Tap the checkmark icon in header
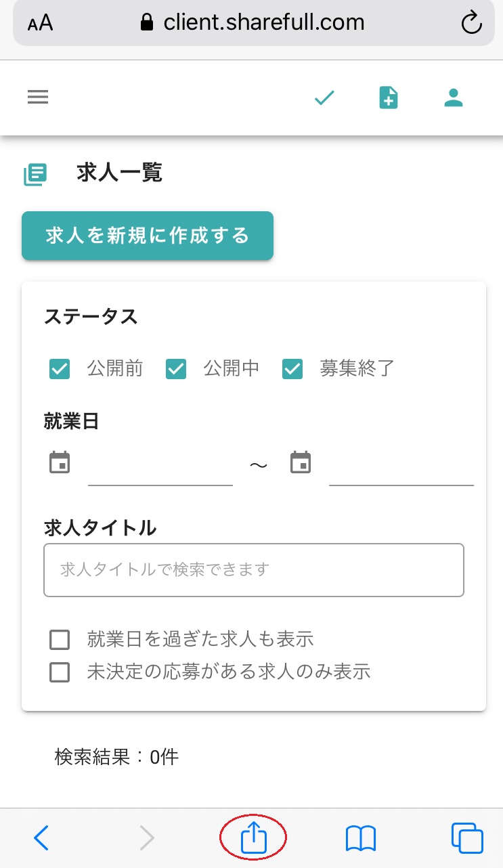This screenshot has height=868, width=503. [325, 98]
